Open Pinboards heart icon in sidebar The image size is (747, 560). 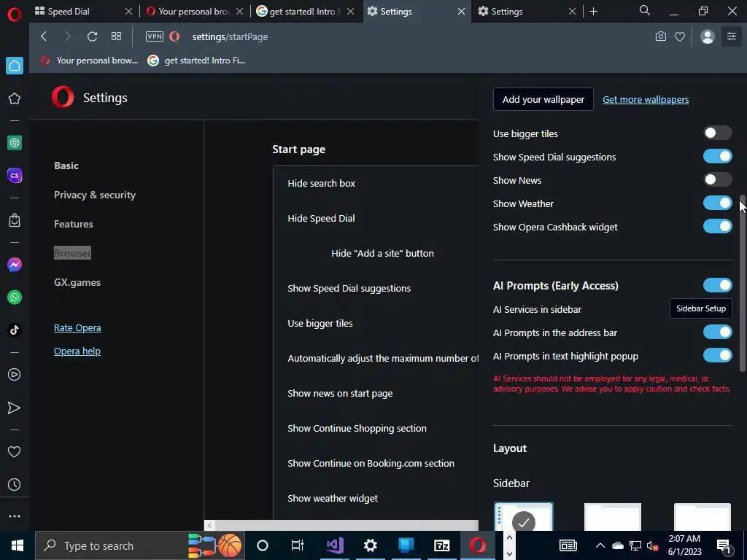click(x=15, y=451)
